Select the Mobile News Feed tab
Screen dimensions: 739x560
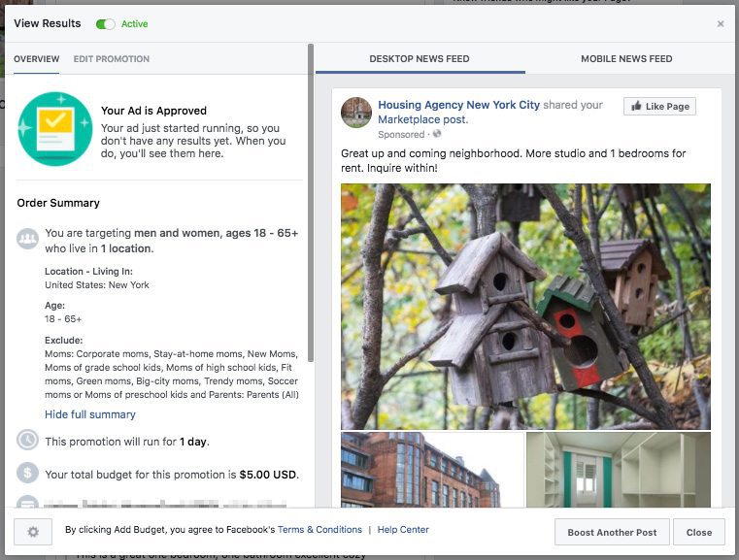pyautogui.click(x=626, y=59)
